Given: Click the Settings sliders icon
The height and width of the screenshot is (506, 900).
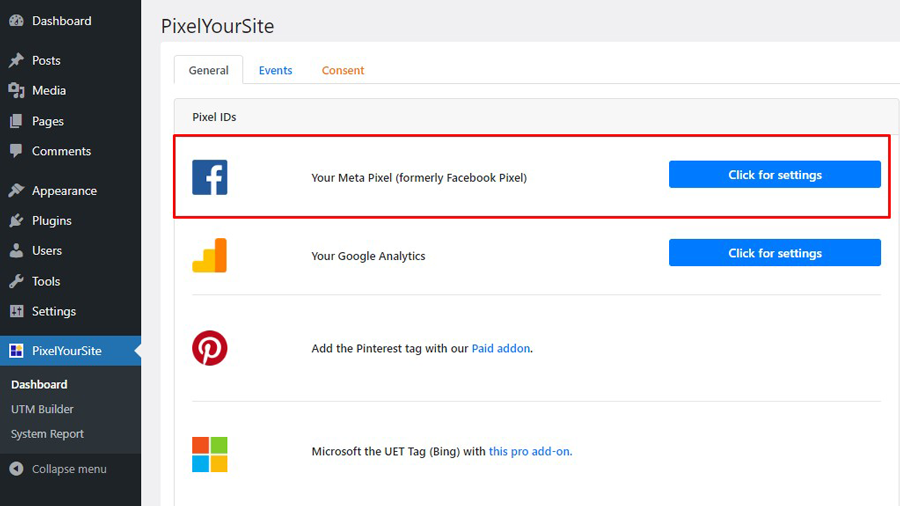Looking at the screenshot, I should coord(16,311).
